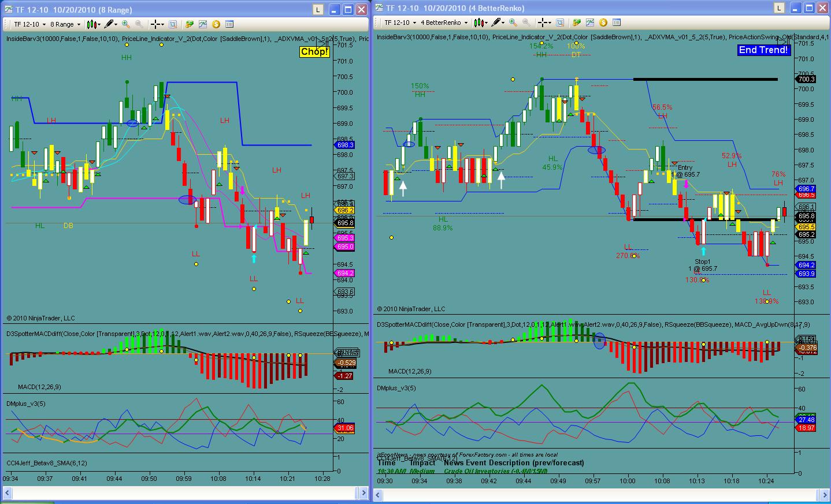The width and height of the screenshot is (831, 504).
Task: Toggle Chart Trader gold coin in BetterRenko window
Action: click(603, 23)
